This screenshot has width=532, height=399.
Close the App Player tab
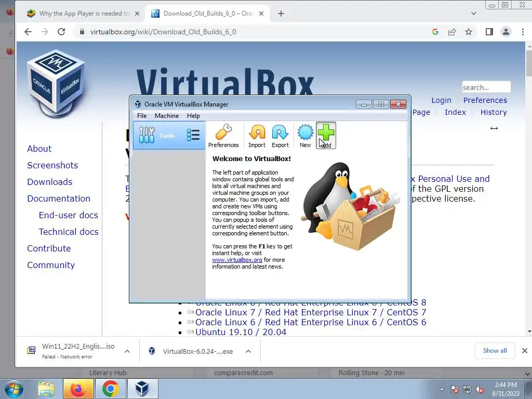tap(137, 14)
